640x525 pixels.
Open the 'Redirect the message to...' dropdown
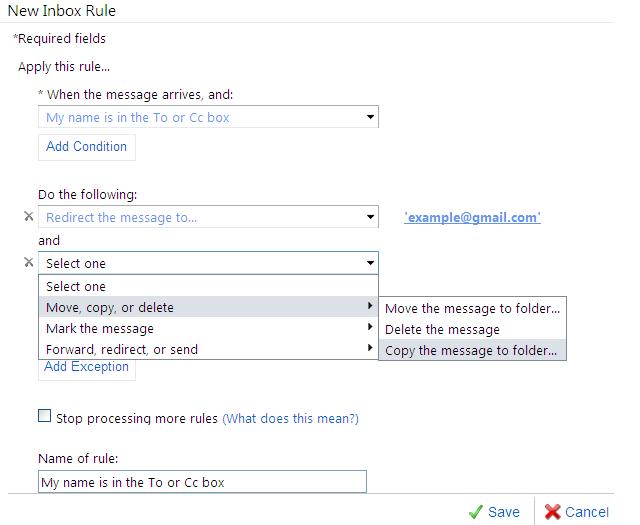208,217
